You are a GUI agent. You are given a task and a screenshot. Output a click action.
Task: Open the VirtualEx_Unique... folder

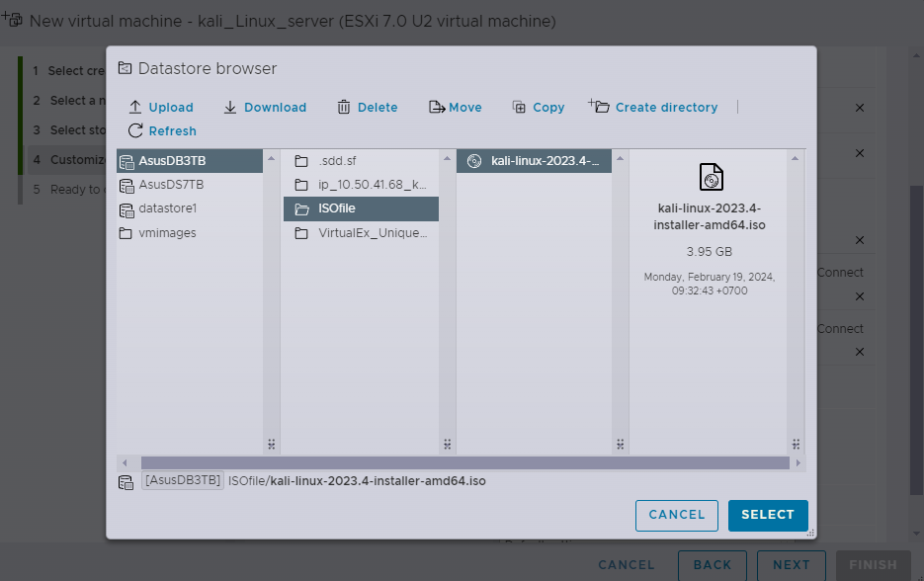coord(362,233)
